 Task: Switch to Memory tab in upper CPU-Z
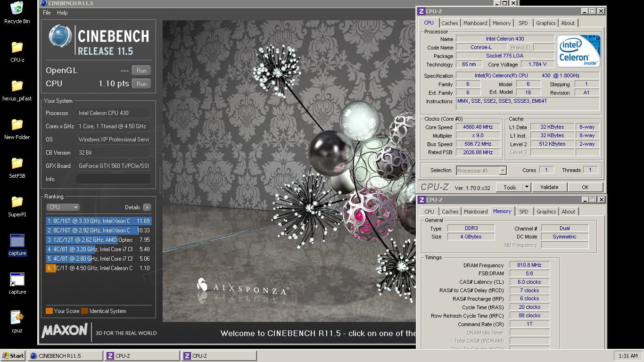[502, 23]
